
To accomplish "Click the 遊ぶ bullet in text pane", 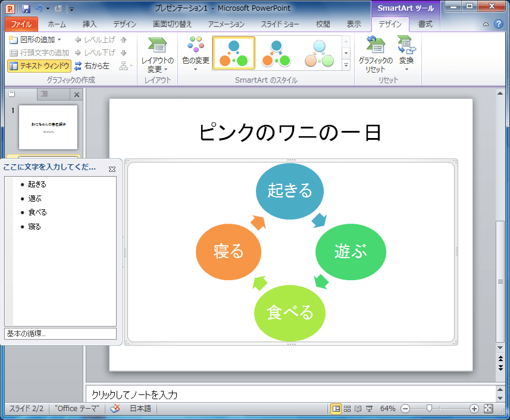I will coord(35,198).
